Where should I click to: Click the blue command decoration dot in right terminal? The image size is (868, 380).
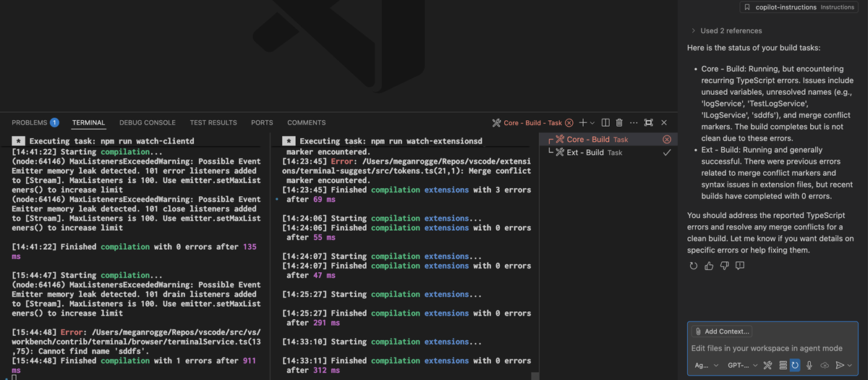click(276, 199)
